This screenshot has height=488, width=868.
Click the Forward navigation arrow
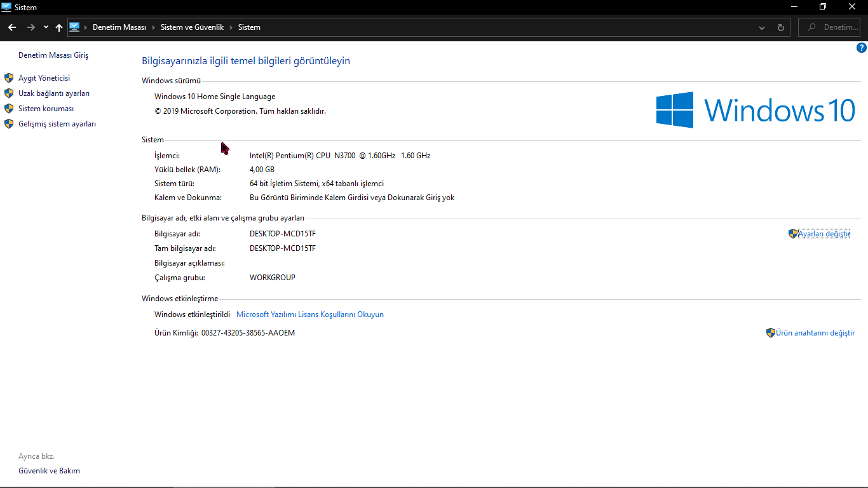(x=31, y=27)
